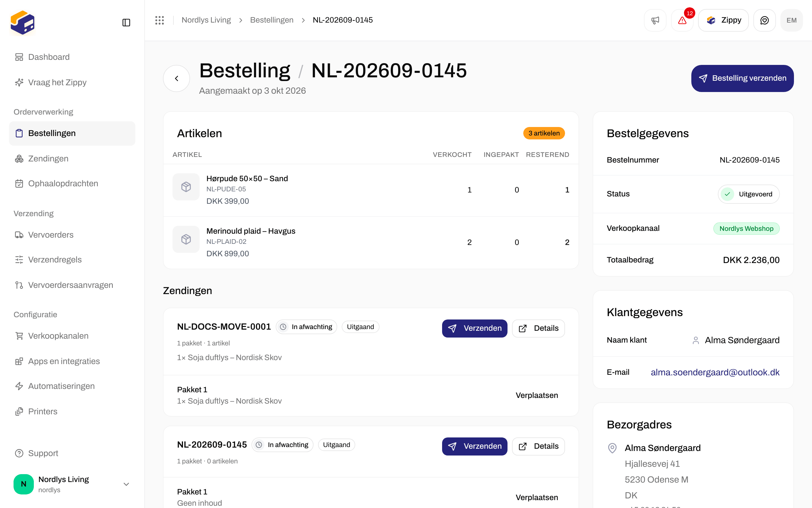
Task: Collapse the sidebar panel icon
Action: tap(126, 23)
